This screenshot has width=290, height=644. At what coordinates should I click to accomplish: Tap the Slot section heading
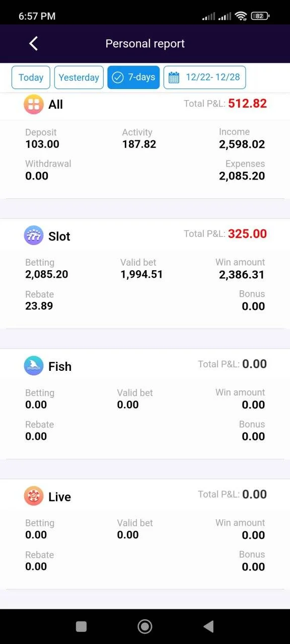59,236
